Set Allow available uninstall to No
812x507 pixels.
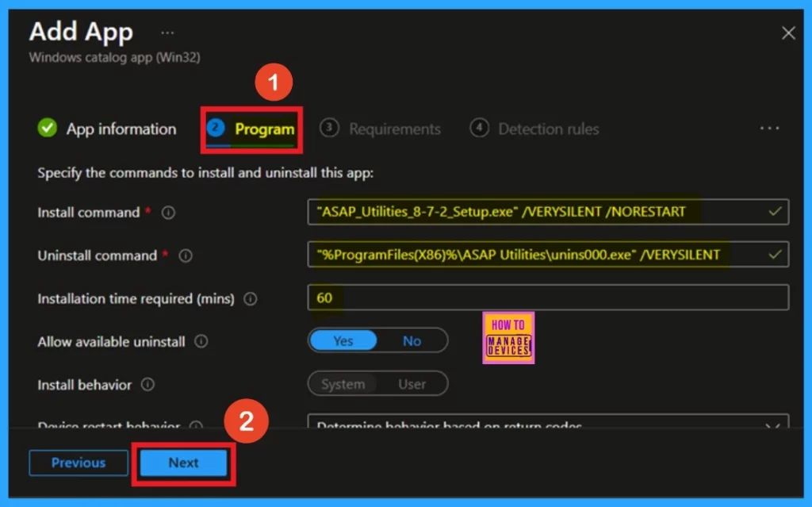click(412, 340)
